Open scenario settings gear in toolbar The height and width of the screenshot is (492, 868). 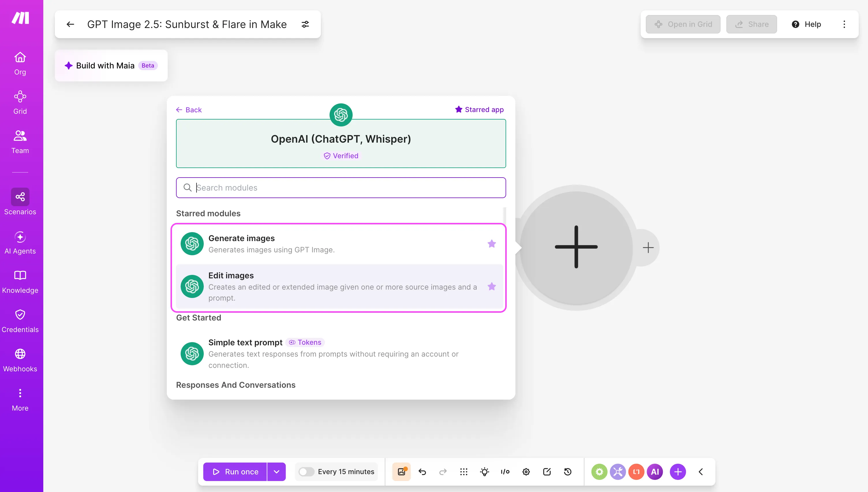click(x=526, y=472)
